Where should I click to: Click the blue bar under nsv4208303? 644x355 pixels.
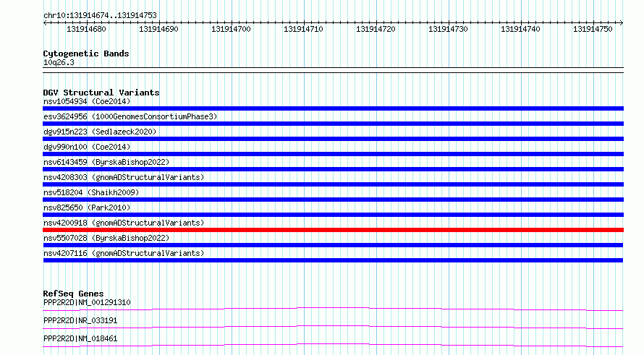coord(333,184)
